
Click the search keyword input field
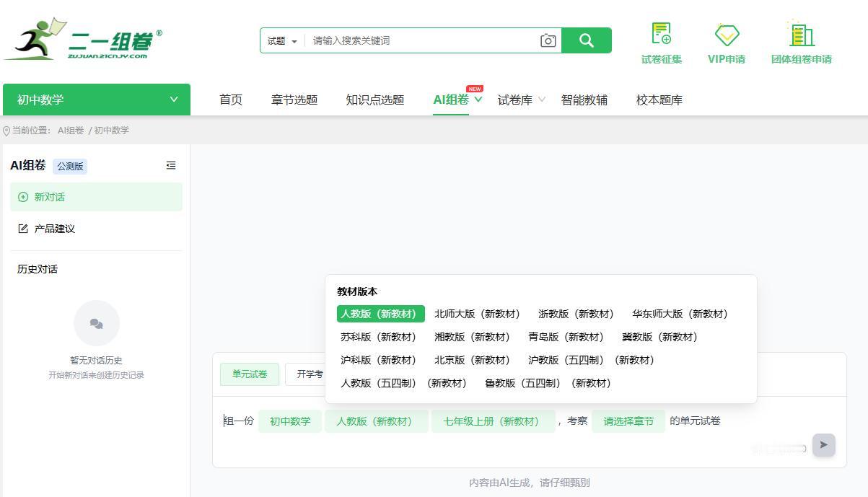[422, 40]
